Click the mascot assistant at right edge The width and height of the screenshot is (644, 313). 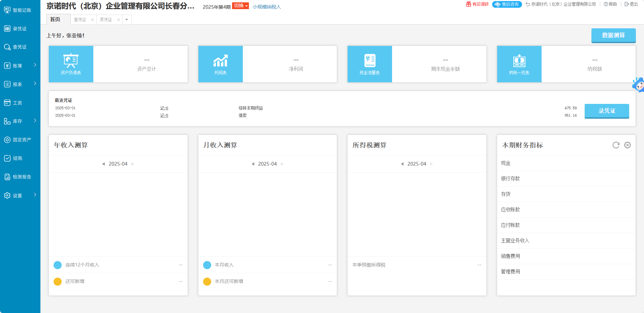639,85
